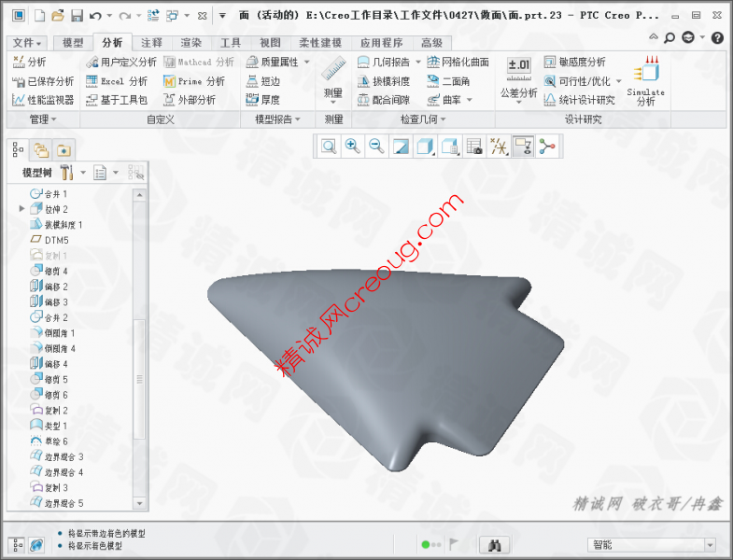733x560 pixels.
Task: Click the 性能监视器 button
Action: click(43, 100)
